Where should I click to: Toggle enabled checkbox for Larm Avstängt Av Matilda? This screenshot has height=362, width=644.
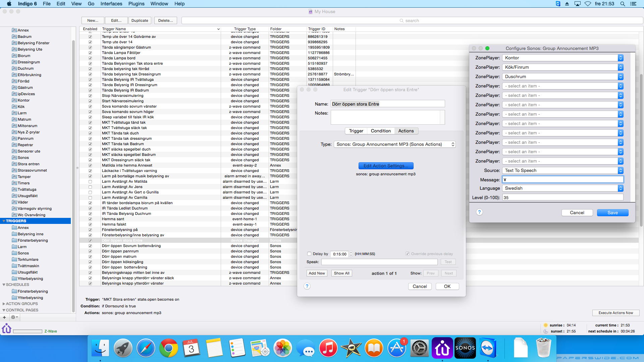click(x=90, y=181)
